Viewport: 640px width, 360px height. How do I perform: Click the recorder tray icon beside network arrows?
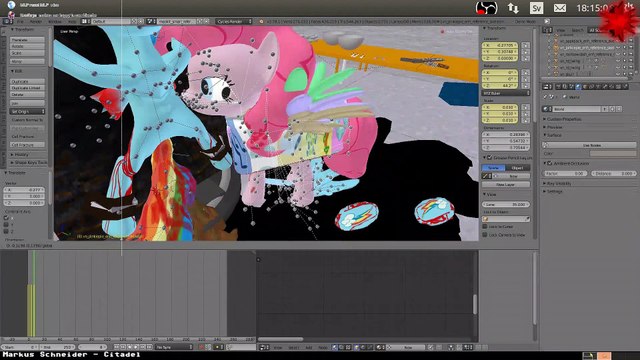coord(487,8)
